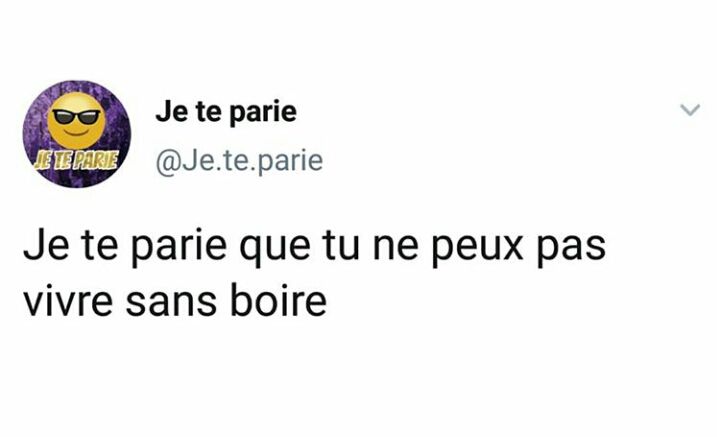Click the word "tu" in the tweet
The image size is (717, 437).
(341, 248)
